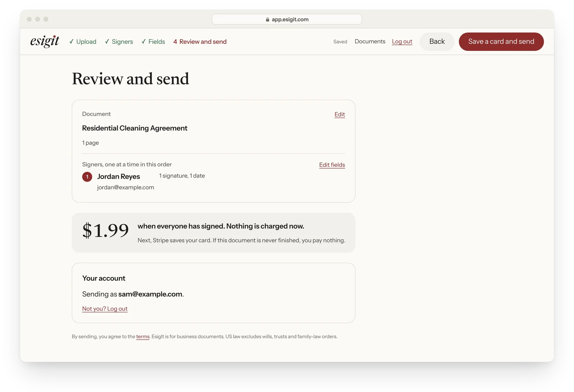Image resolution: width=574 pixels, height=392 pixels.
Task: Click signer number 1 badge
Action: (x=87, y=177)
